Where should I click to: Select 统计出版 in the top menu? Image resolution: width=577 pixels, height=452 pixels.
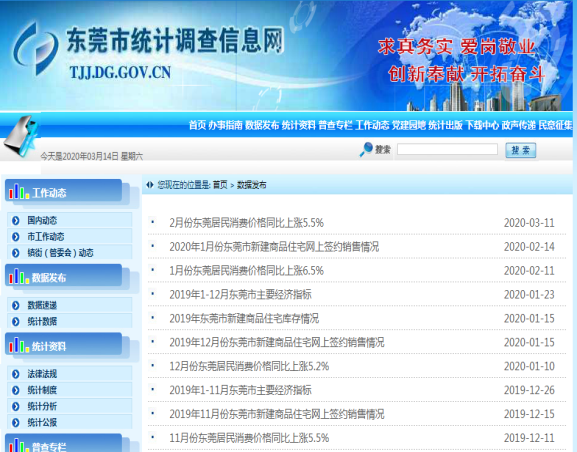(445, 126)
